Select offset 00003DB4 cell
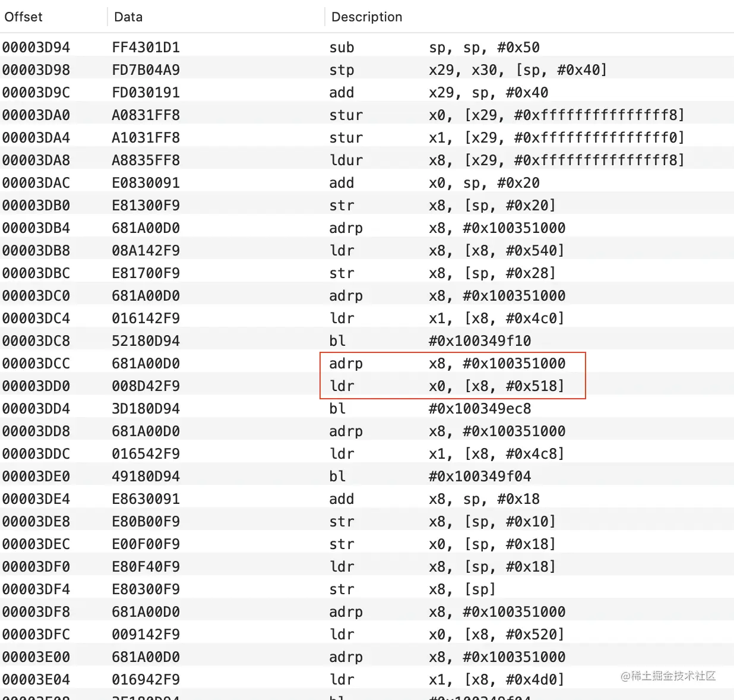This screenshot has width=734, height=700. [x=36, y=228]
